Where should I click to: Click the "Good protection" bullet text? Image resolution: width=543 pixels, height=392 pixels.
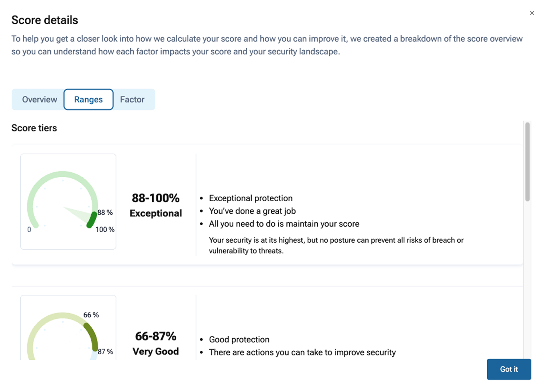[x=239, y=339]
